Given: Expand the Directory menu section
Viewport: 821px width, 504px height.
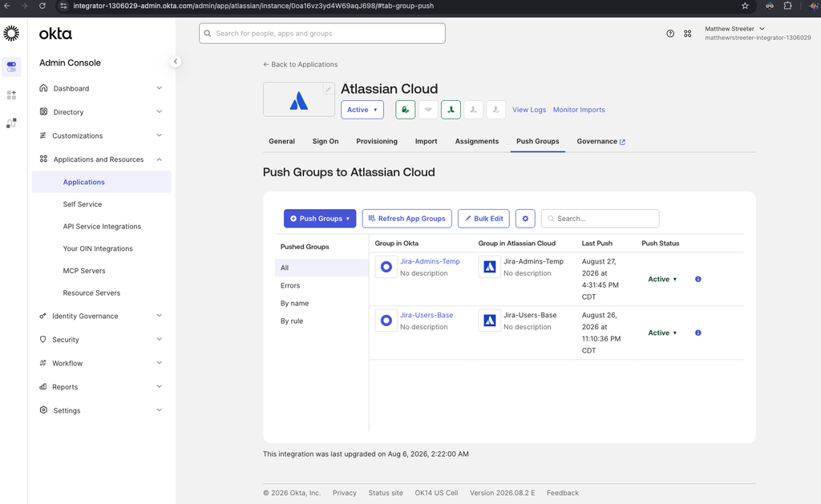Looking at the screenshot, I should click(101, 112).
